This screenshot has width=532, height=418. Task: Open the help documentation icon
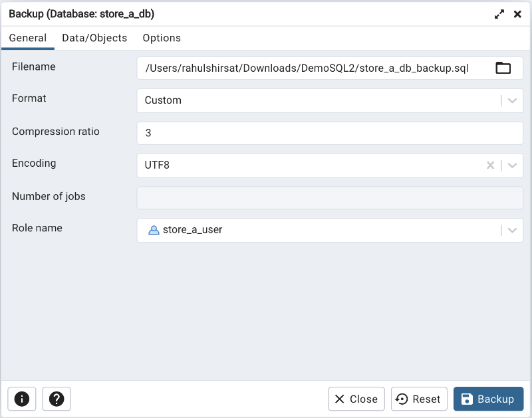coord(57,399)
